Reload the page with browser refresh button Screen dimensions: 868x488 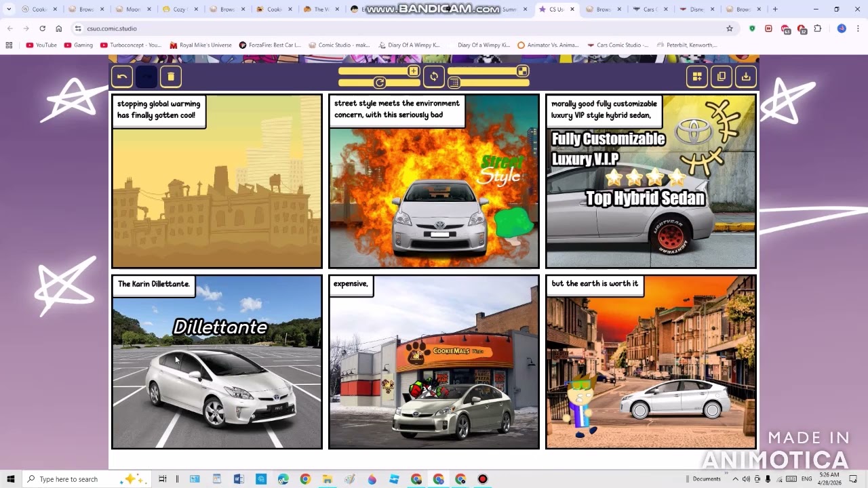pyautogui.click(x=42, y=28)
